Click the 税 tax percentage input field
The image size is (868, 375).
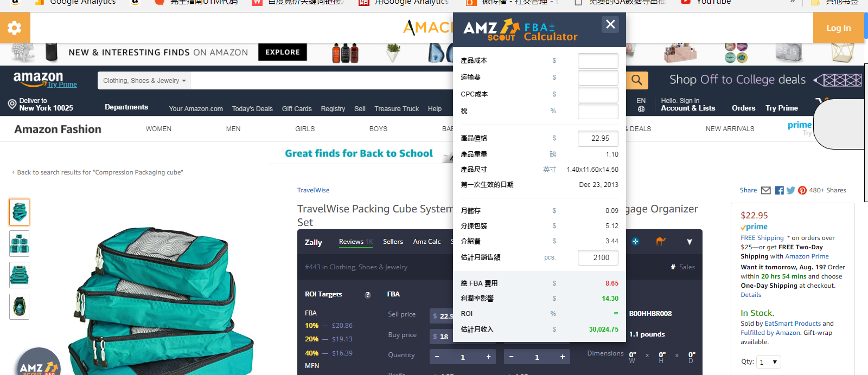pyautogui.click(x=598, y=111)
